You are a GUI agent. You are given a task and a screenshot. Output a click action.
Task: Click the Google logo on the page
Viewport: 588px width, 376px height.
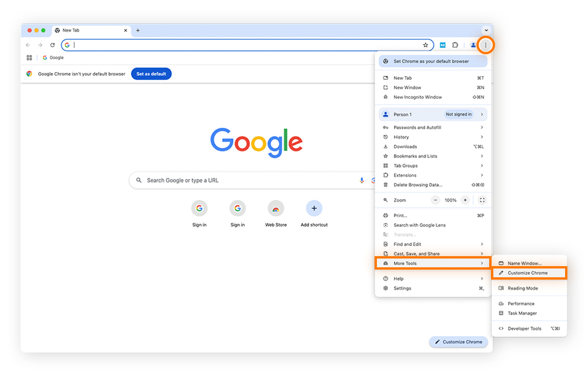pos(256,143)
